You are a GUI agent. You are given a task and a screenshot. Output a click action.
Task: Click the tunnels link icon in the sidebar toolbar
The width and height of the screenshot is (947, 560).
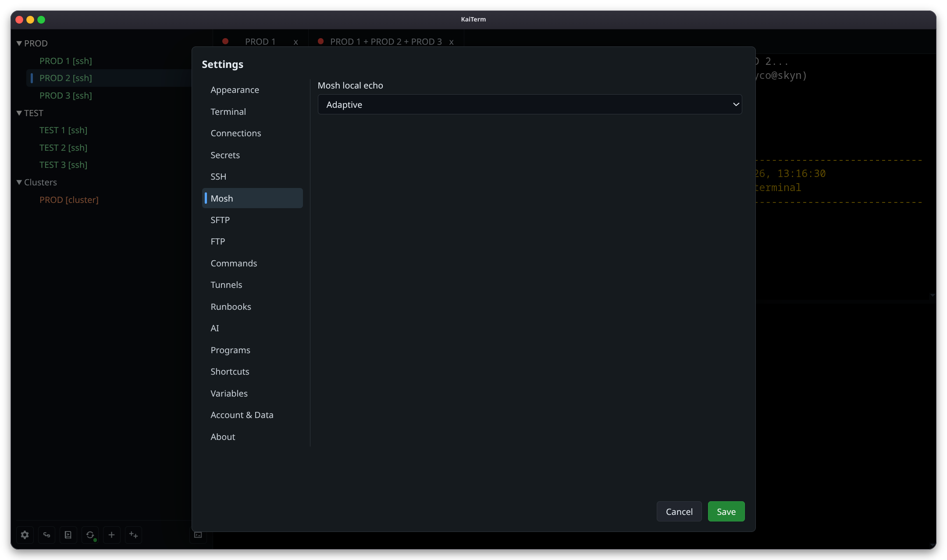click(x=46, y=535)
